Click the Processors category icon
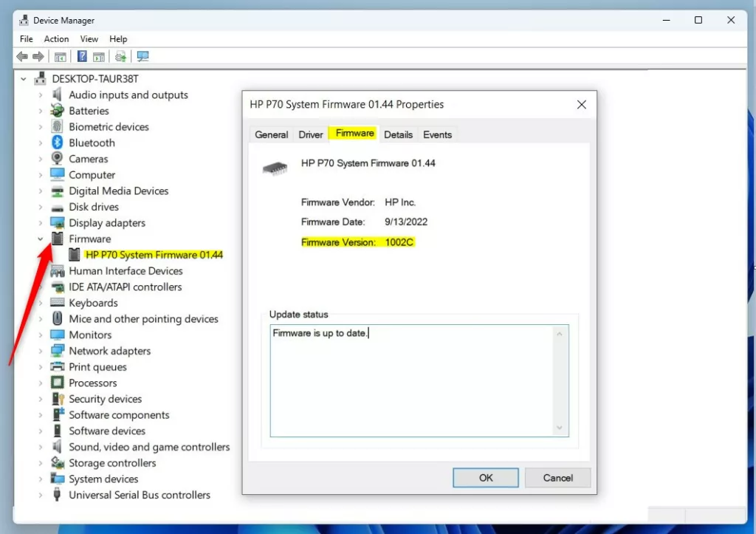This screenshot has width=756, height=534. (x=58, y=383)
